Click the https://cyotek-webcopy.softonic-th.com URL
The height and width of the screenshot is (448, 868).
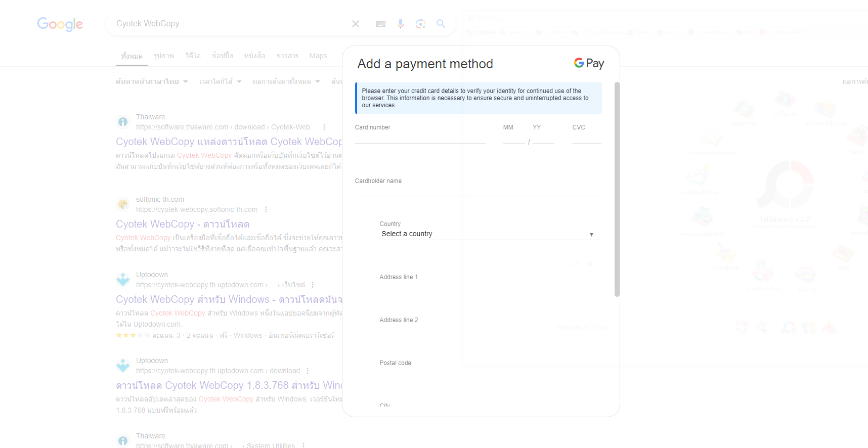click(x=197, y=209)
